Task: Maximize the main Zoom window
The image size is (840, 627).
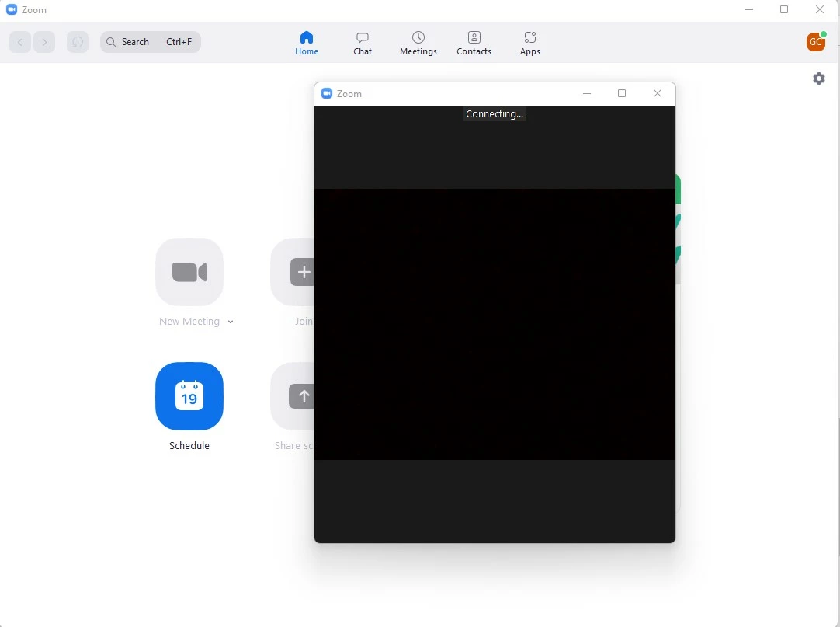Action: pyautogui.click(x=784, y=9)
